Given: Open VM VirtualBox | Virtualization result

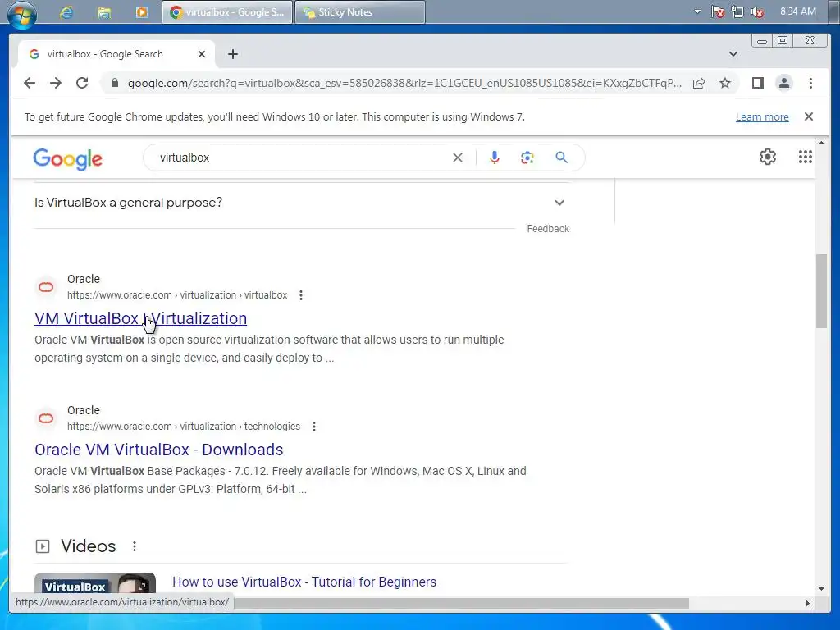Looking at the screenshot, I should [140, 318].
